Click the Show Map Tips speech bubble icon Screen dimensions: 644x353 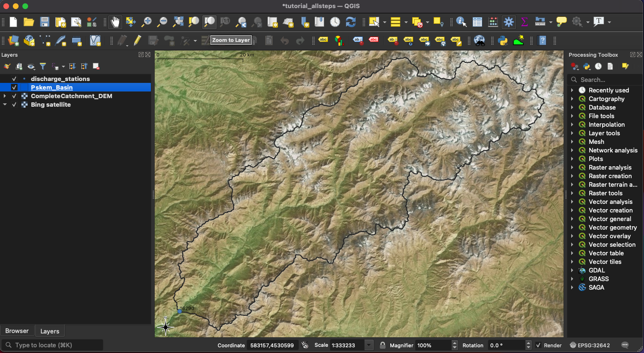click(562, 22)
